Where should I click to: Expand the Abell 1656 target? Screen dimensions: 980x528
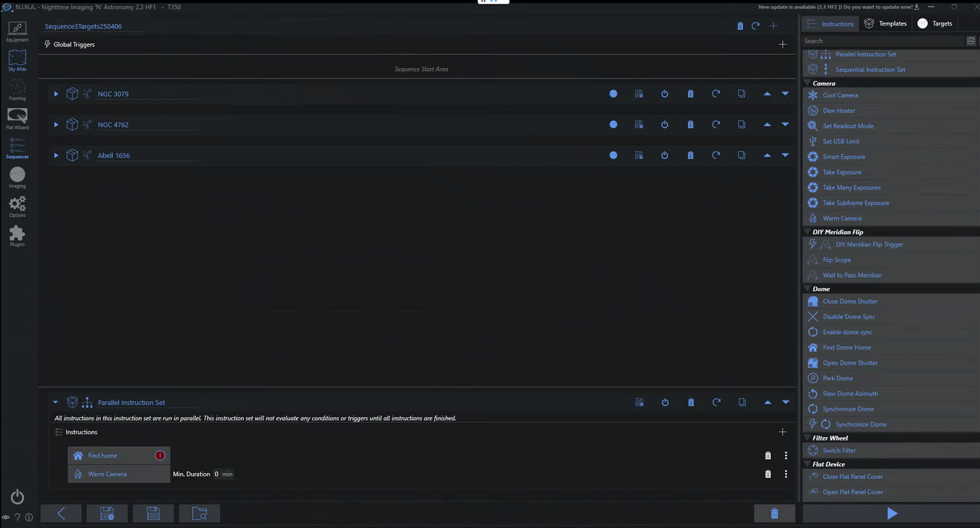click(x=56, y=155)
